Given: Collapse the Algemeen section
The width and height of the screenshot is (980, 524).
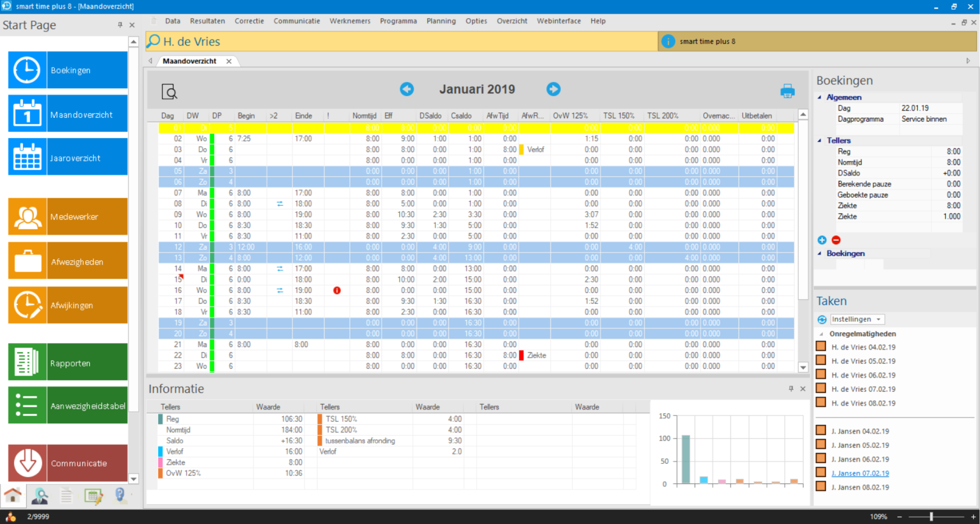Looking at the screenshot, I should pyautogui.click(x=820, y=97).
